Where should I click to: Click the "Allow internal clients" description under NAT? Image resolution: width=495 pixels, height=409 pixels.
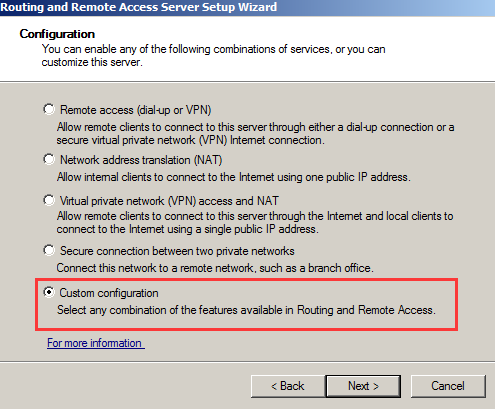[233, 177]
